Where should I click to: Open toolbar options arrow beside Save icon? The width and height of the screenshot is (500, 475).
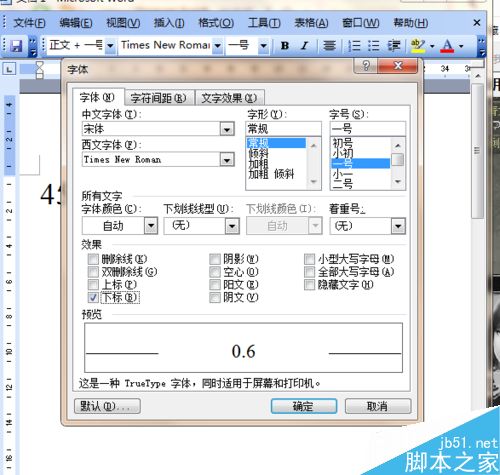(x=33, y=47)
